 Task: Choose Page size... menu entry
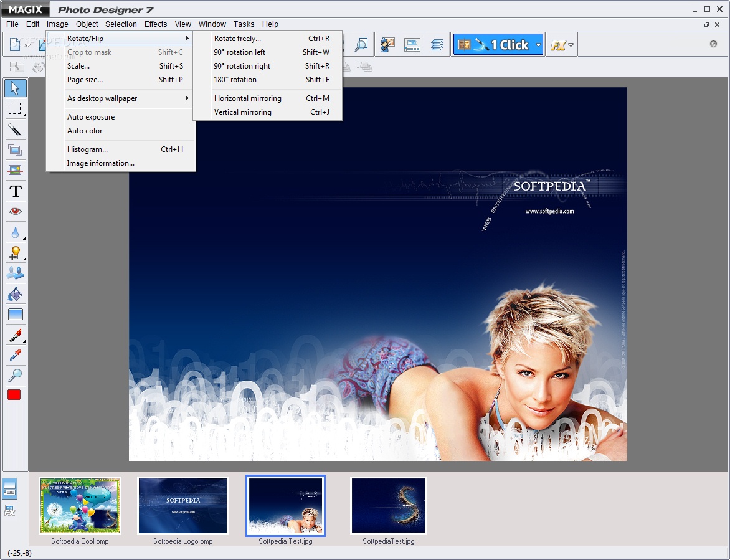121,80
